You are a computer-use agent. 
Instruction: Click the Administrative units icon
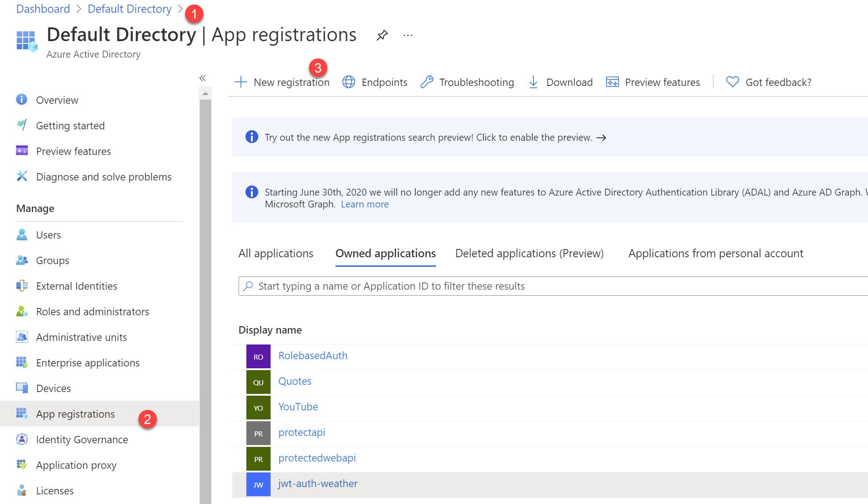[x=21, y=337]
